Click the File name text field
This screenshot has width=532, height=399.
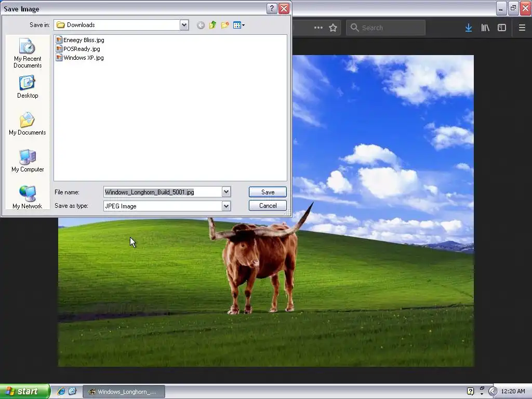[163, 192]
